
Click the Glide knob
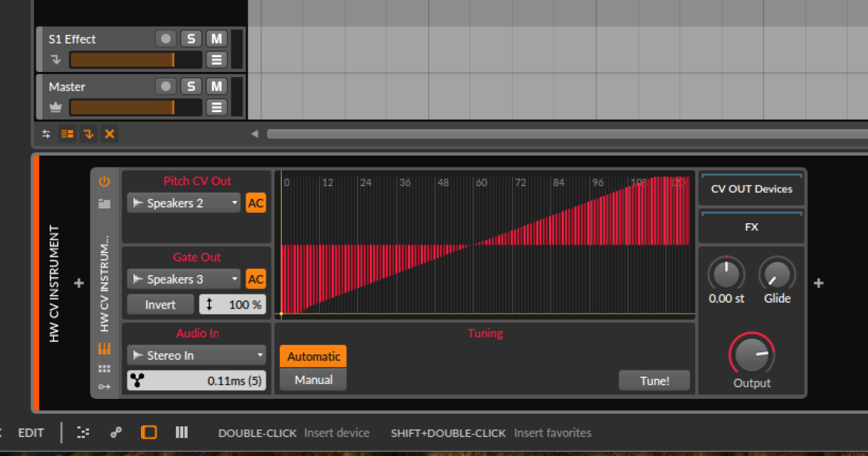tap(777, 274)
